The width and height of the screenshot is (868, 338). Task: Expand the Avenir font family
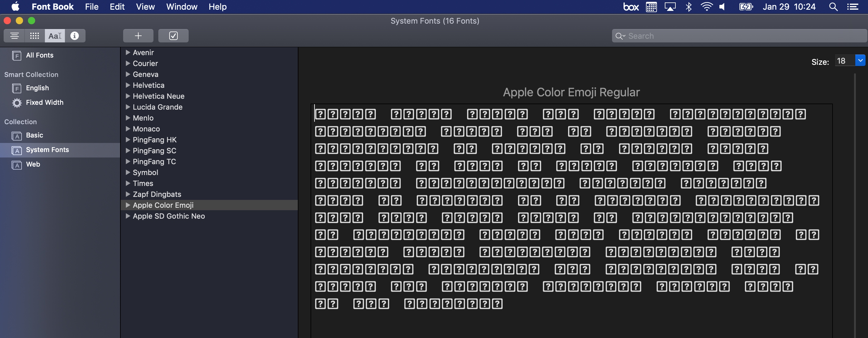coord(128,52)
